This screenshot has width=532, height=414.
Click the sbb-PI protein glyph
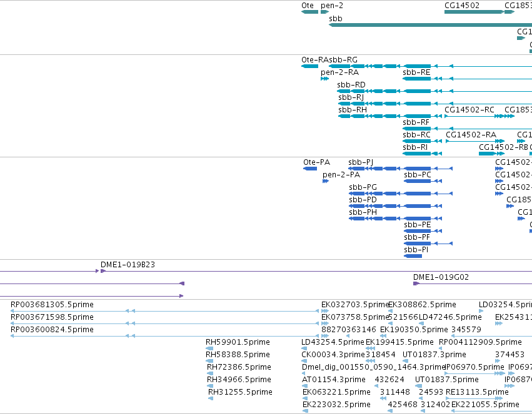click(413, 256)
